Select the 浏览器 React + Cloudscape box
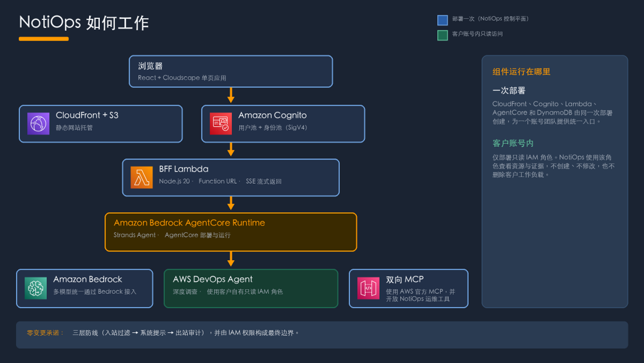 click(231, 71)
